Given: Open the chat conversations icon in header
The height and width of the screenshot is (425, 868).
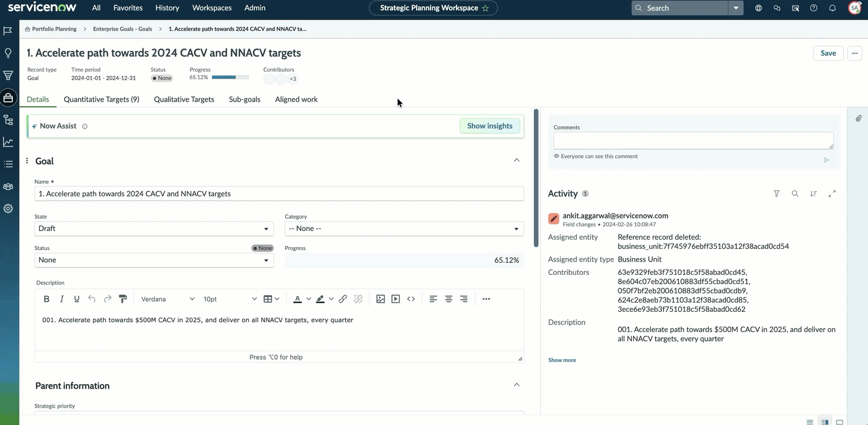Looking at the screenshot, I should click(777, 8).
